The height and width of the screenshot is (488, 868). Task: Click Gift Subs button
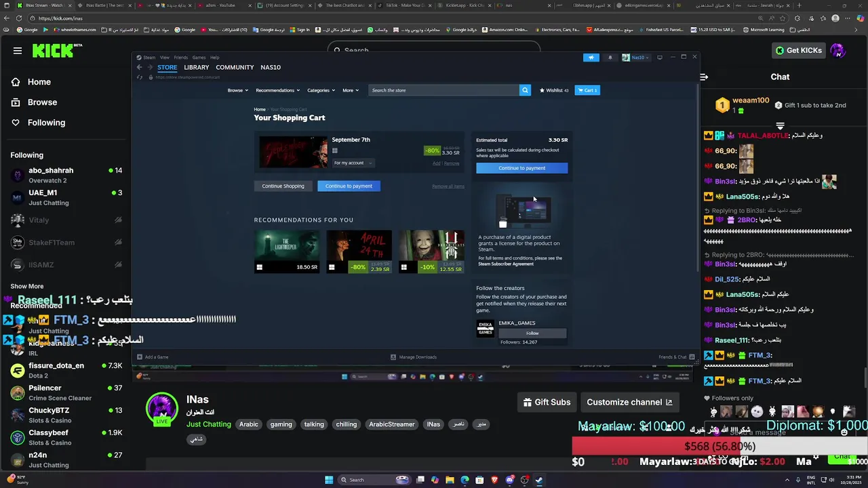547,402
